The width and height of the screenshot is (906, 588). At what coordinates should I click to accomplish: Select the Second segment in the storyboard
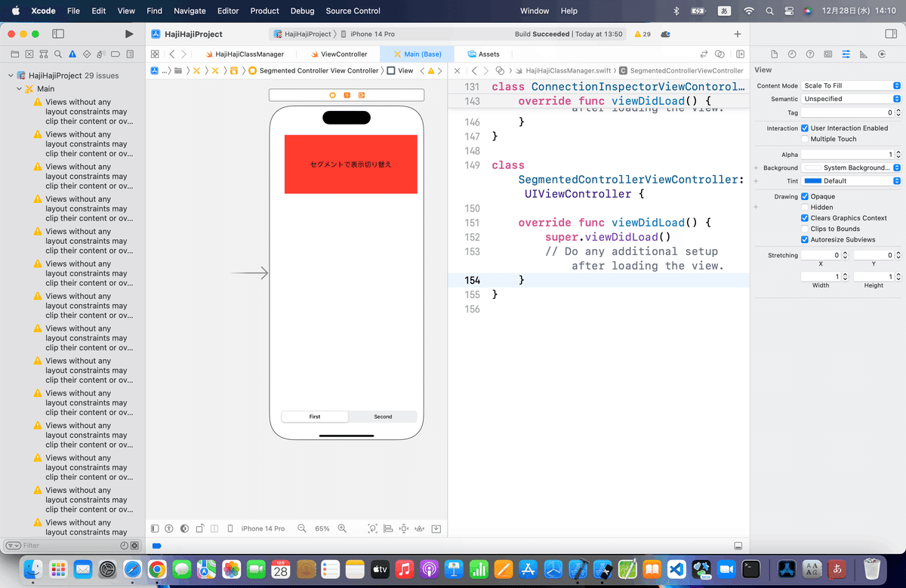(383, 417)
